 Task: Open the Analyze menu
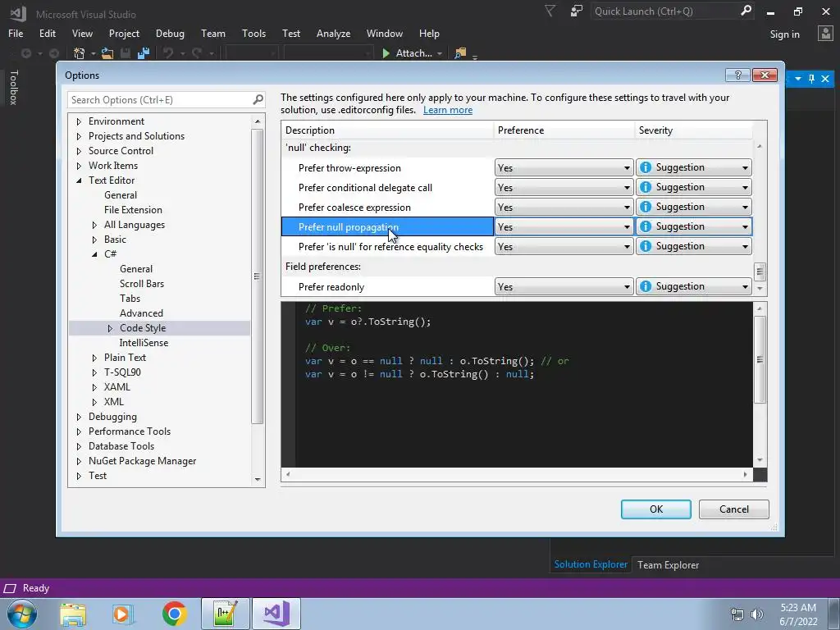click(x=333, y=33)
